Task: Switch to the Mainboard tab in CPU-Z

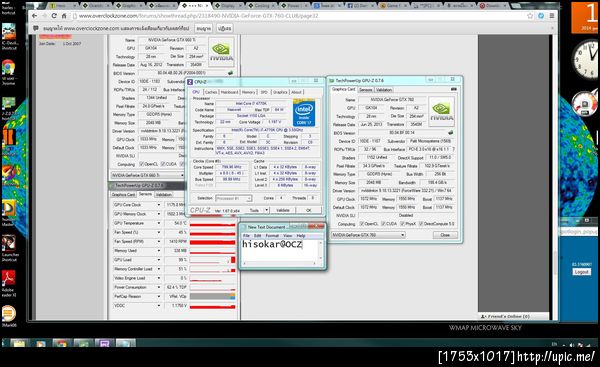Action: pos(229,92)
